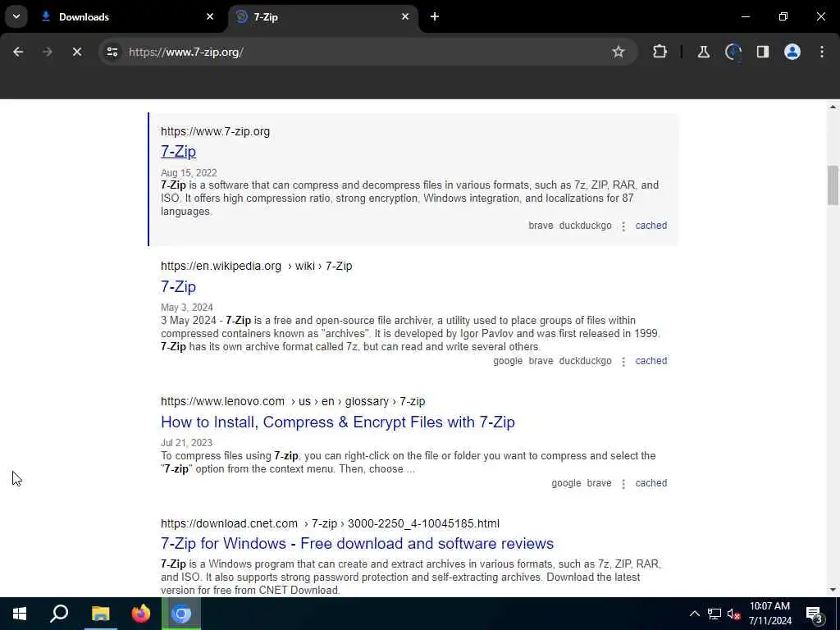Click the Chrome taskbar icon
This screenshot has height=630, width=840.
click(x=181, y=614)
